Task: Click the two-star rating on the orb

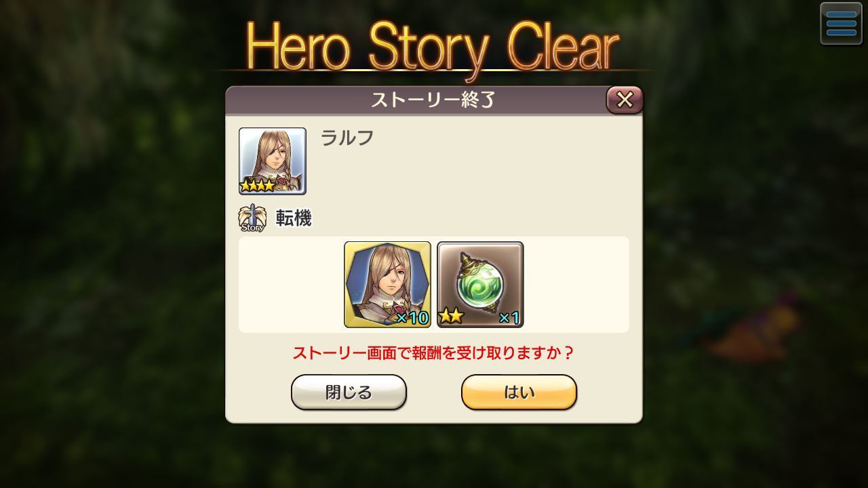Action: coord(451,316)
